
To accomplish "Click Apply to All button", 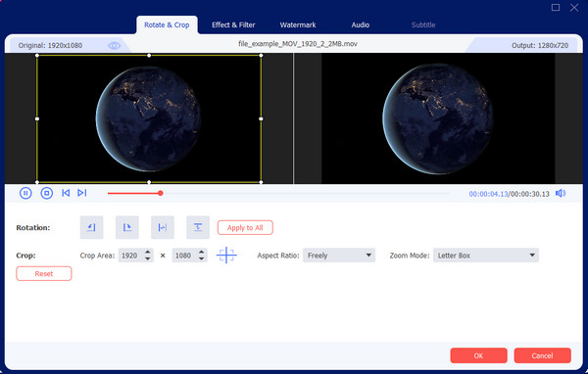I will coord(245,227).
